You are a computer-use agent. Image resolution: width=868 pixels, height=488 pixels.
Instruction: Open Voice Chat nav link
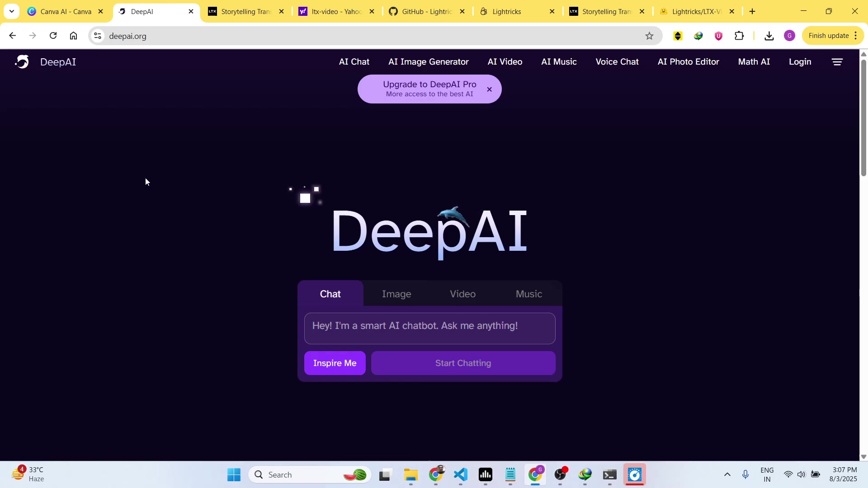(617, 62)
